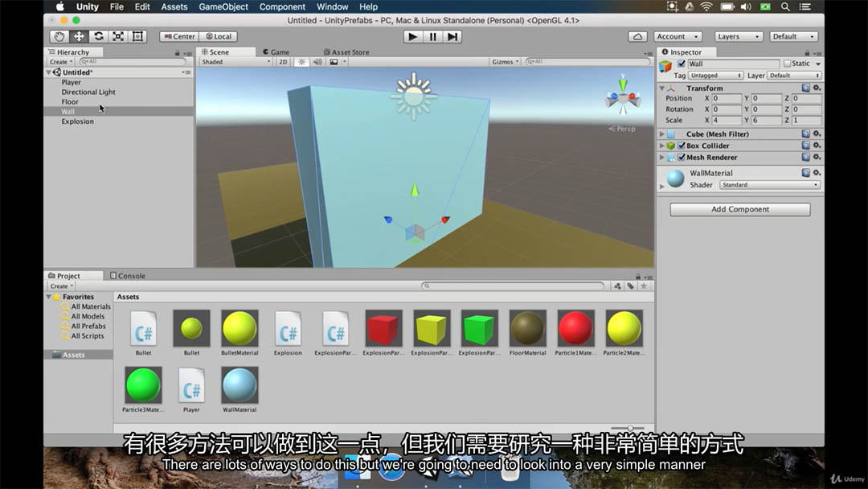The image size is (868, 489).
Task: Select the WallMaterial asset thumbnail
Action: pos(240,385)
